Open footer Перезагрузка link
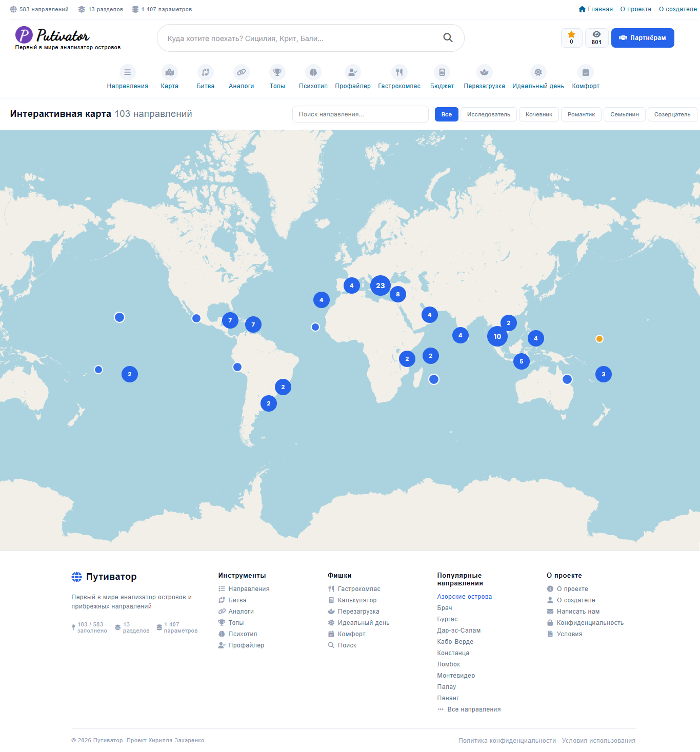The height and width of the screenshot is (752, 700). (353, 612)
